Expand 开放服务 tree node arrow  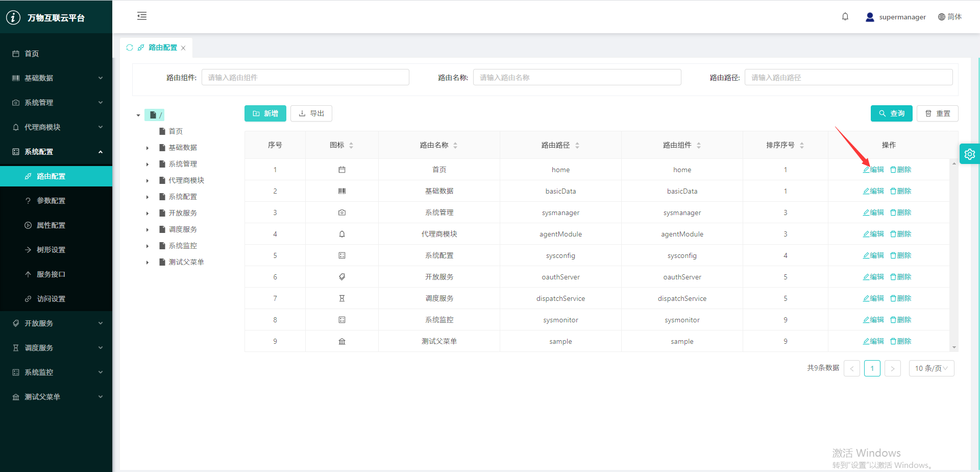[x=148, y=214]
